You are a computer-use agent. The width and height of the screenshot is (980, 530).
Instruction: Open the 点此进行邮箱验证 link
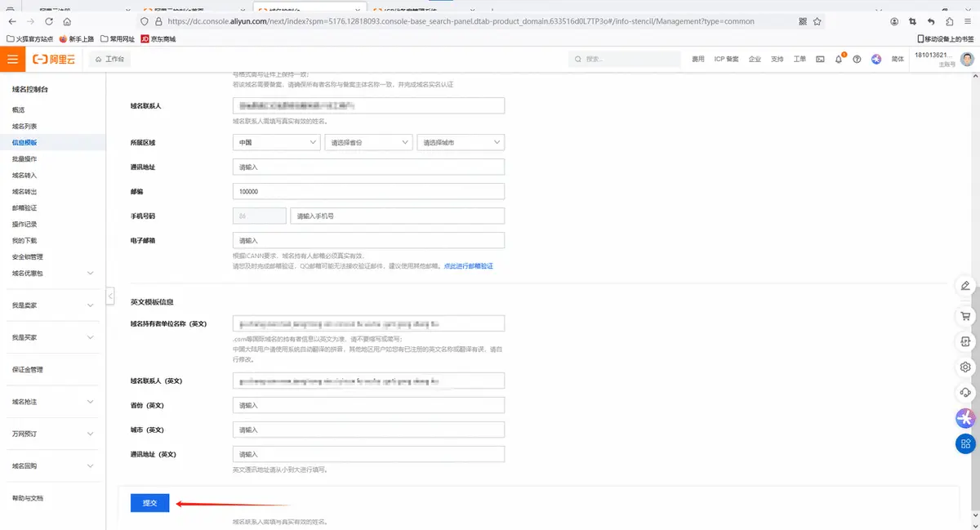pos(468,266)
